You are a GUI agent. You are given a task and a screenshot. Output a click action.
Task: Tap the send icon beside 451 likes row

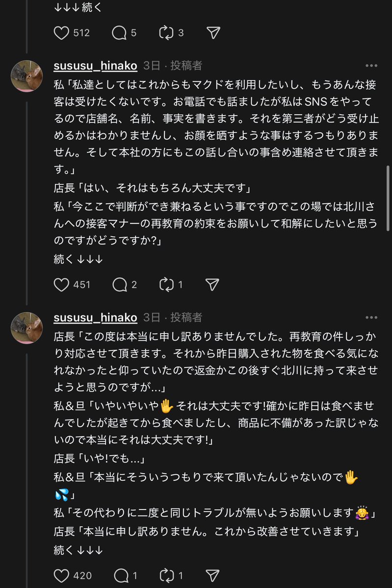pyautogui.click(x=212, y=285)
